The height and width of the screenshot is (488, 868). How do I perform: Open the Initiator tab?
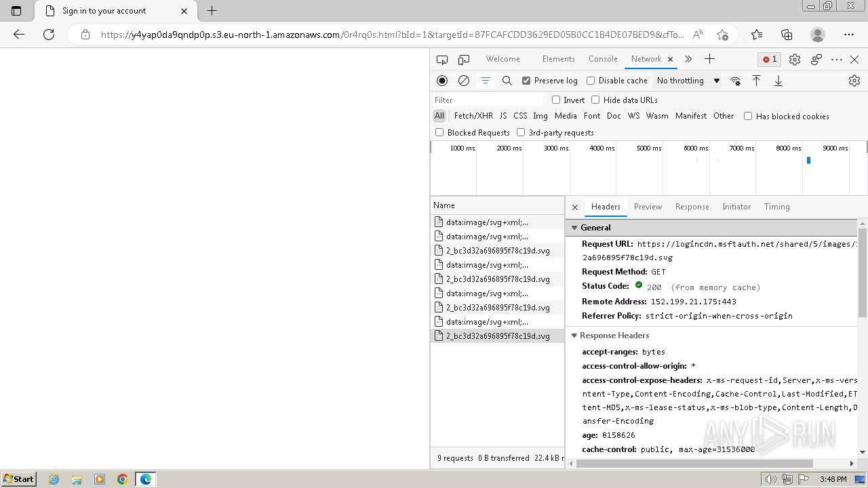736,207
